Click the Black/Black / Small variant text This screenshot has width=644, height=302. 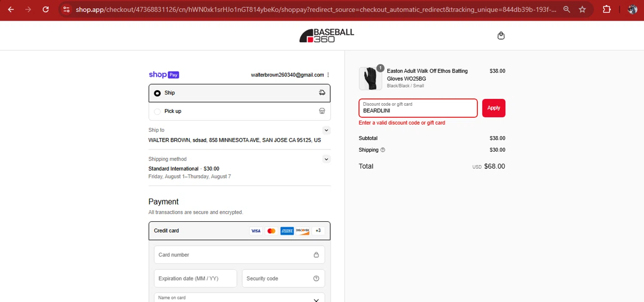[405, 86]
